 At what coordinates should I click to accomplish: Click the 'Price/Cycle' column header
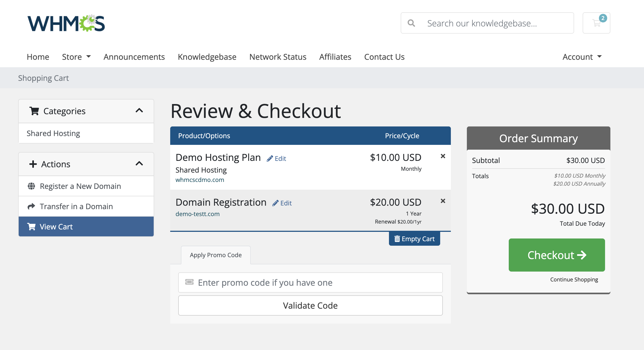click(402, 136)
